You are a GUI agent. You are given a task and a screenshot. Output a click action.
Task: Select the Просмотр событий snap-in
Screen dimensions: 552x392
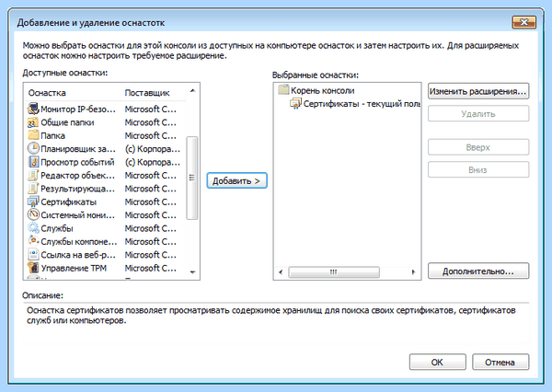click(x=106, y=162)
